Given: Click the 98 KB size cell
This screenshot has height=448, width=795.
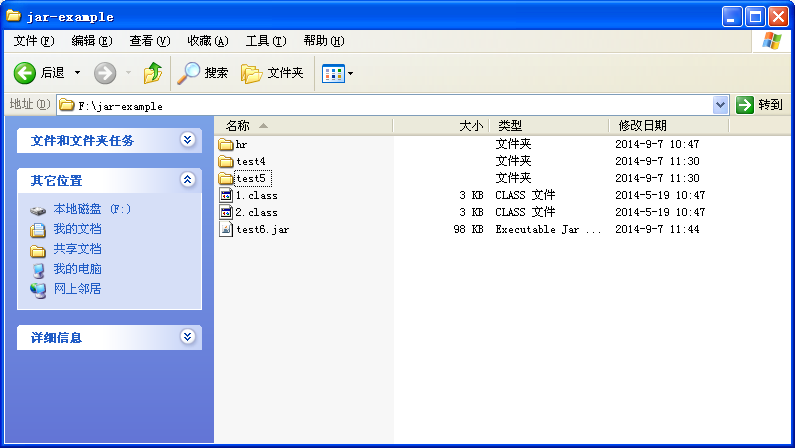Looking at the screenshot, I should pos(468,230).
